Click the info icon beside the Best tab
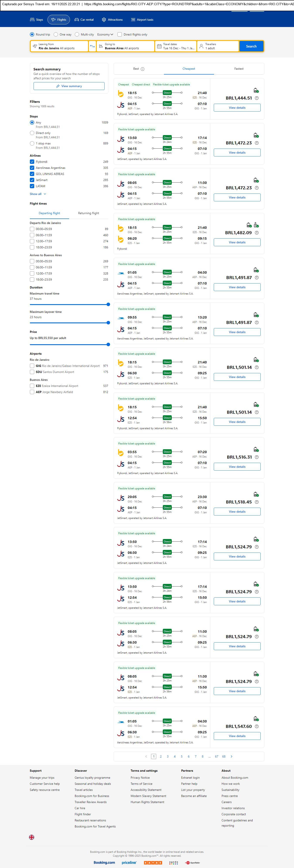The width and height of the screenshot is (294, 868). tap(142, 69)
